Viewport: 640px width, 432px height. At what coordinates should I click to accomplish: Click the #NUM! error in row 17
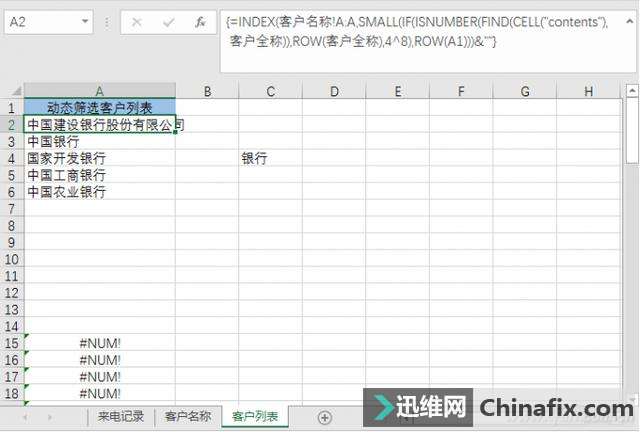pyautogui.click(x=100, y=376)
